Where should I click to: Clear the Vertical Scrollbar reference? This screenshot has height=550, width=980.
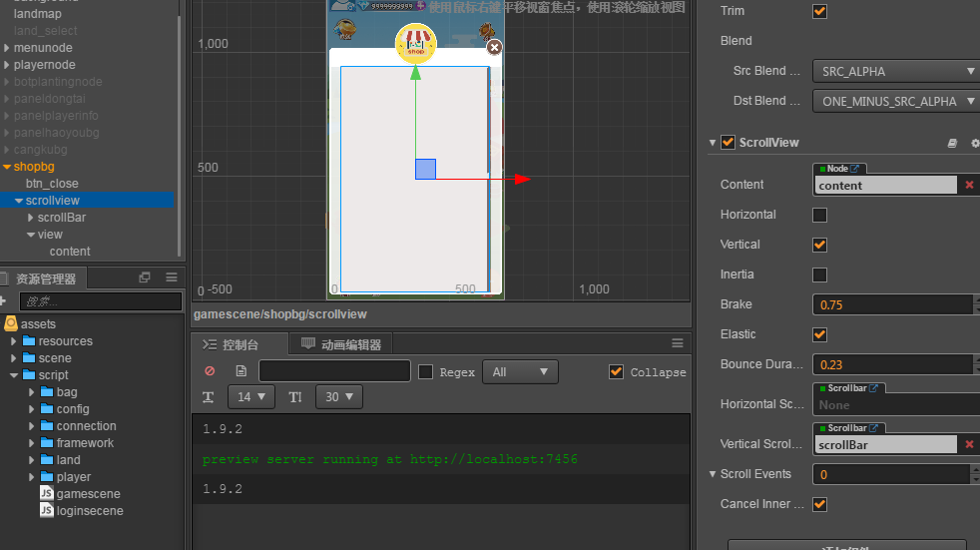point(968,444)
